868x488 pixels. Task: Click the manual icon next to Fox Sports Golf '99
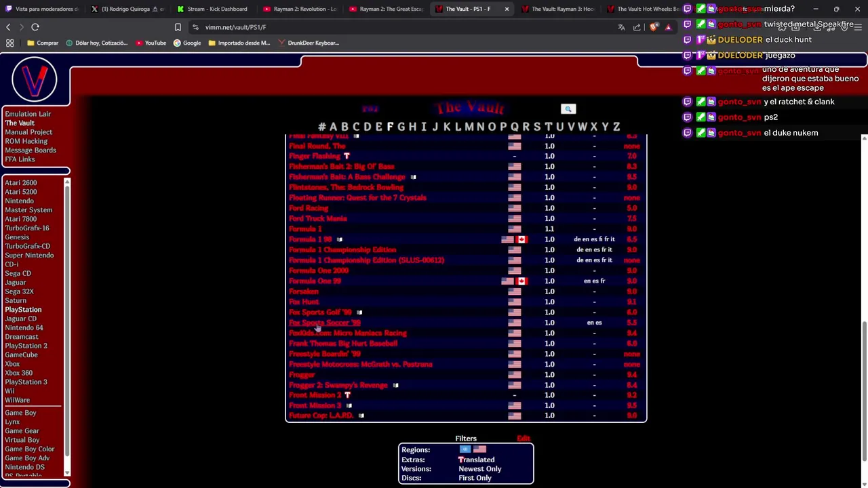click(359, 312)
